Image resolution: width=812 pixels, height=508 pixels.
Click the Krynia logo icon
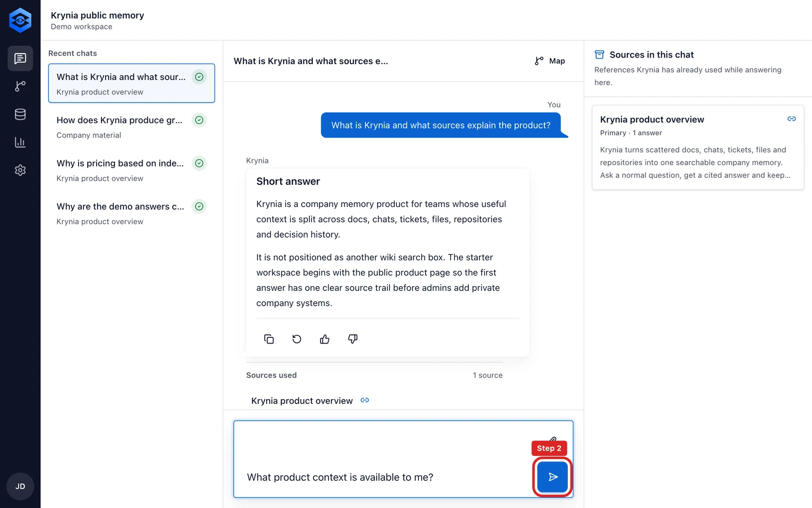(x=20, y=20)
